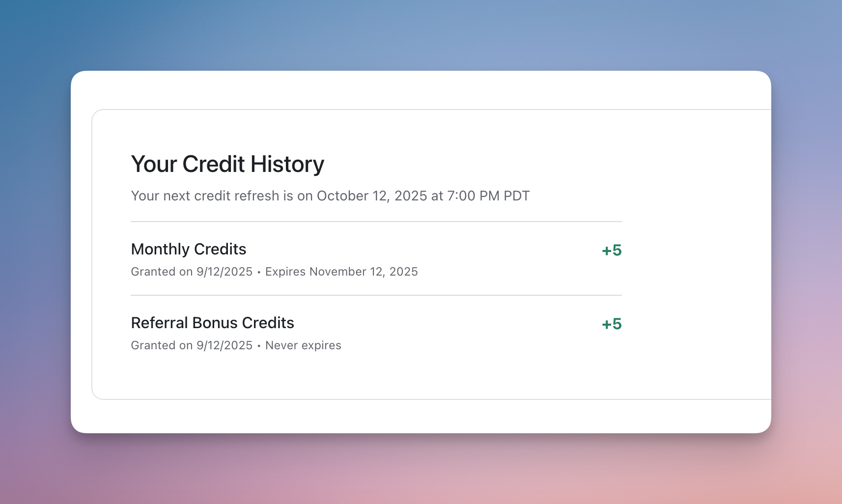Screen dimensions: 842x504
Task: Click the Your Credit History heading
Action: point(227,164)
